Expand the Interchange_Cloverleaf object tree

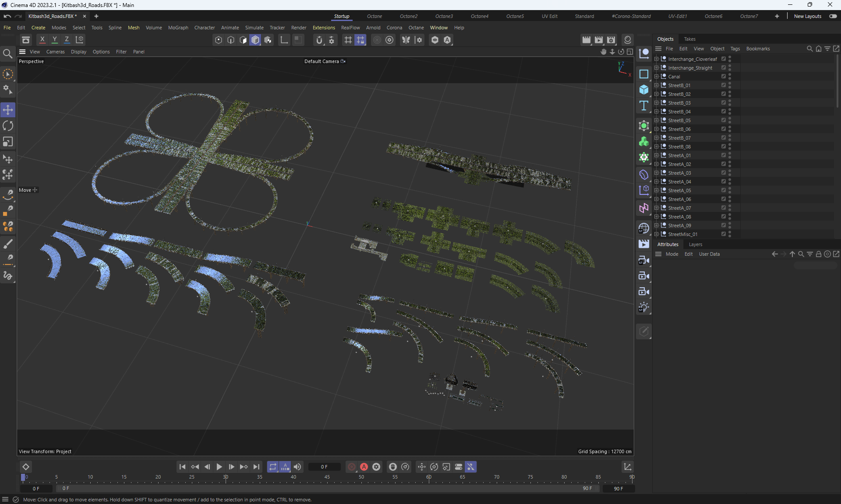click(656, 59)
